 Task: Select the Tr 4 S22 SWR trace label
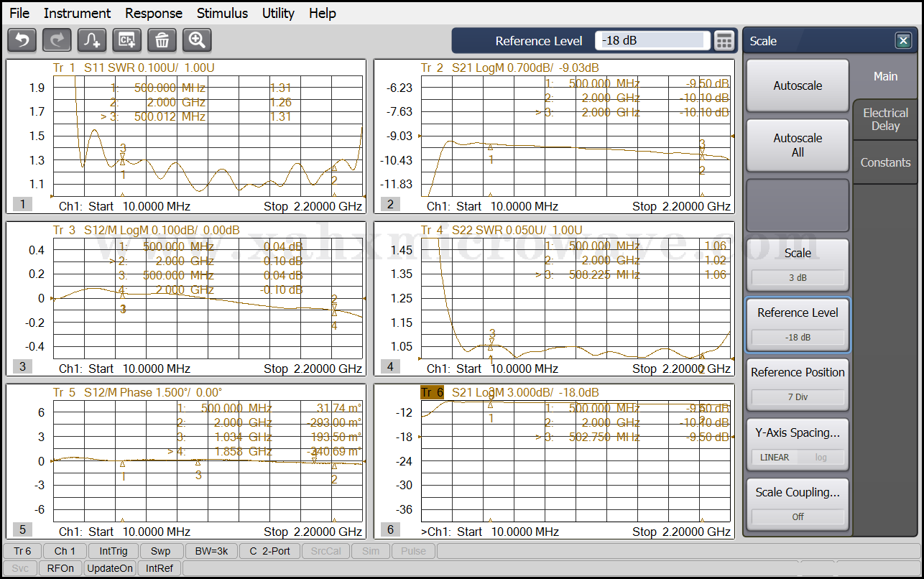pyautogui.click(x=501, y=231)
